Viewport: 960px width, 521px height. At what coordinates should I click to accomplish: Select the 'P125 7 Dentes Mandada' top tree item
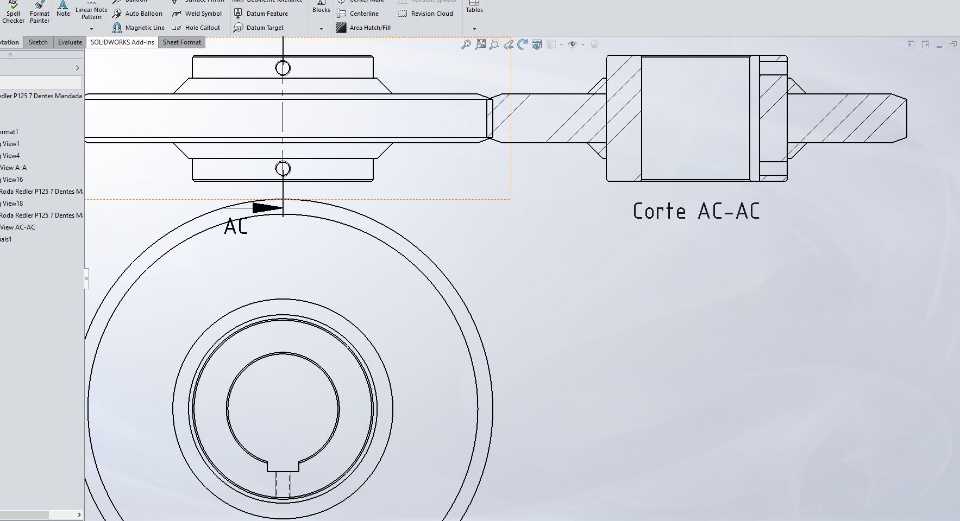pos(41,96)
